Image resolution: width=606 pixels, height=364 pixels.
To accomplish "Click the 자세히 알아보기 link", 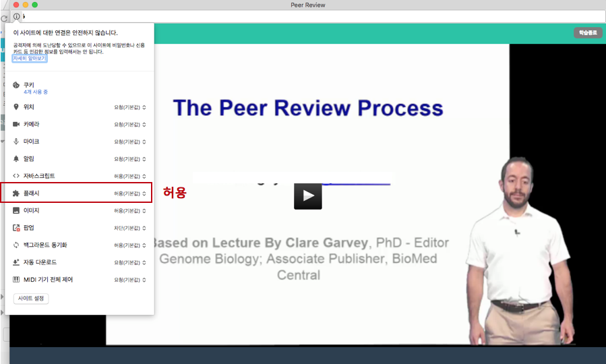I will coord(29,59).
